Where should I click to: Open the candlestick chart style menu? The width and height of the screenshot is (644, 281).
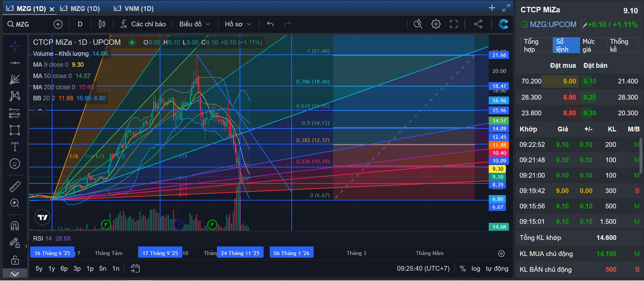(102, 24)
